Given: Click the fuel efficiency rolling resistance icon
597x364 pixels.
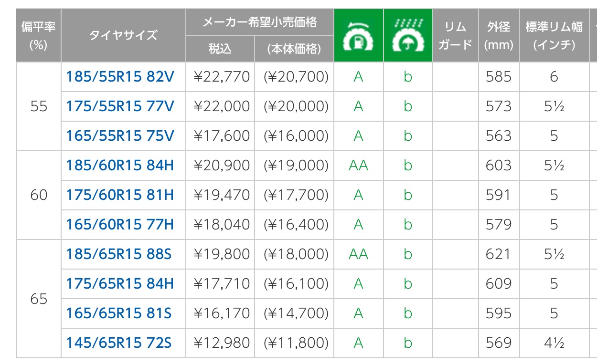Looking at the screenshot, I should point(358,36).
